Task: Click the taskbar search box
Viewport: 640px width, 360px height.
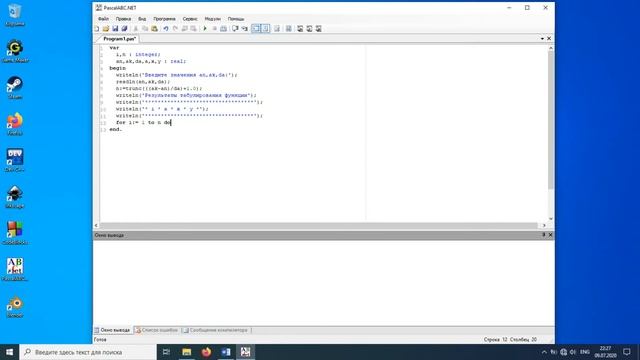Action: point(88,352)
